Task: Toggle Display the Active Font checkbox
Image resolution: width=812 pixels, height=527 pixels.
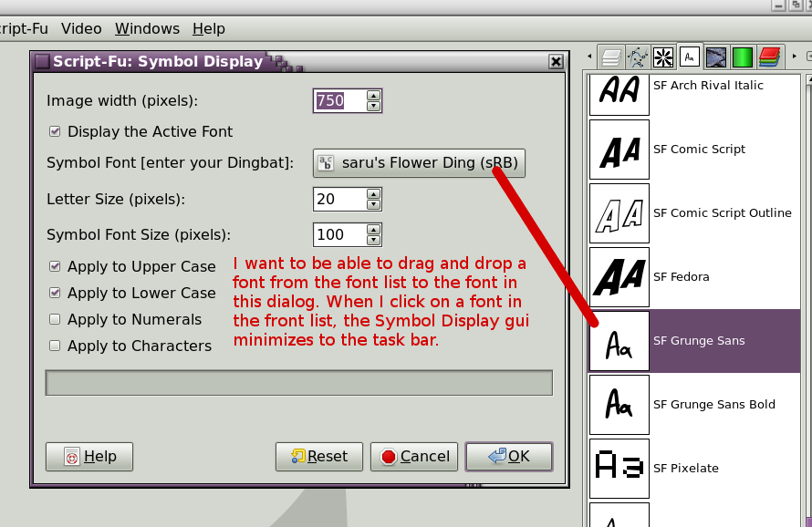Action: [55, 131]
